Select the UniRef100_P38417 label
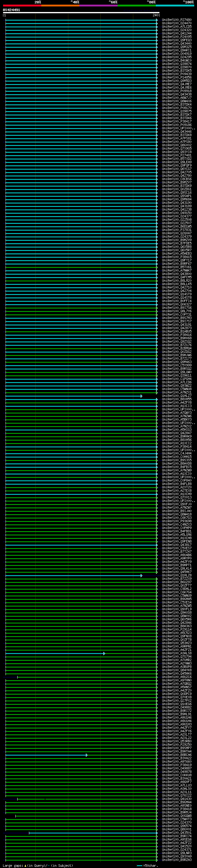The image size is (197, 868). pyautogui.click(x=176, y=122)
